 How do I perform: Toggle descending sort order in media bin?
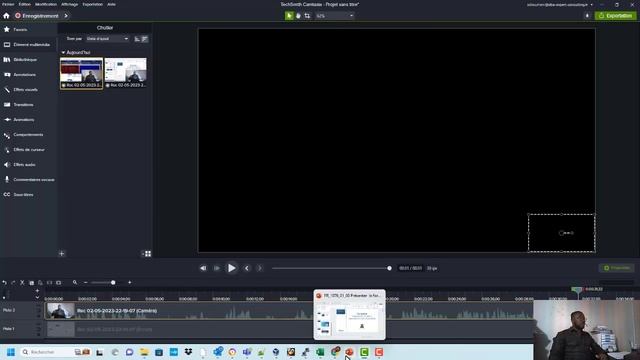144,39
